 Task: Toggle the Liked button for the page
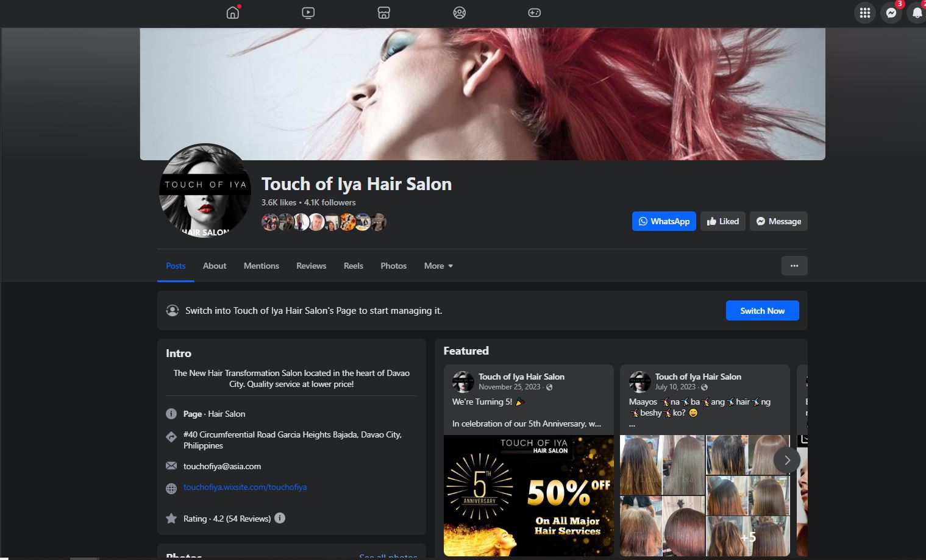(723, 221)
